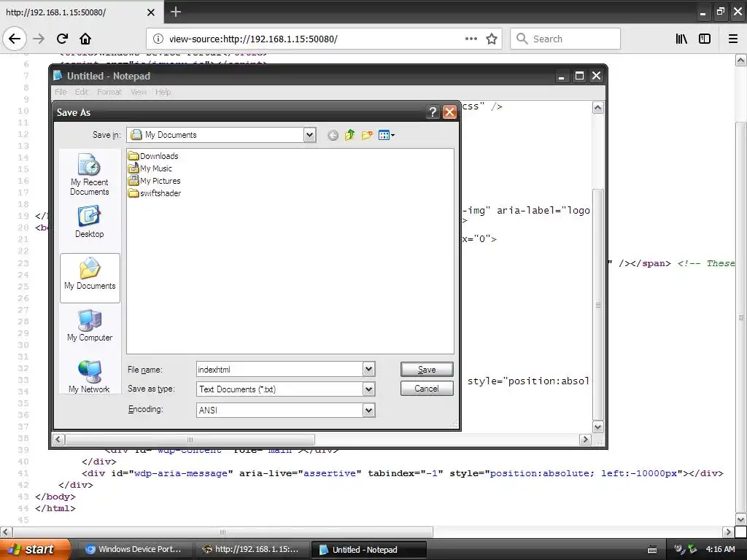The height and width of the screenshot is (560, 747).
Task: Select the My Music folder
Action: coord(150,168)
